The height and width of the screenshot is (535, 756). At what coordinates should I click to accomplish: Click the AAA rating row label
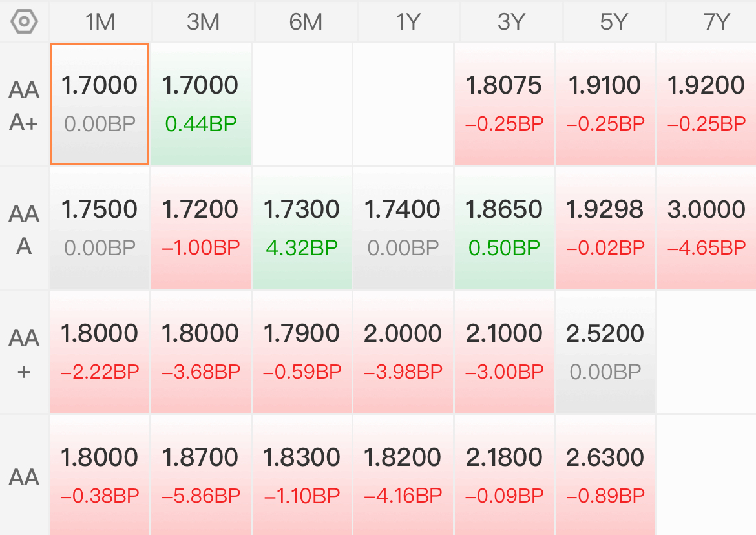pyautogui.click(x=25, y=229)
